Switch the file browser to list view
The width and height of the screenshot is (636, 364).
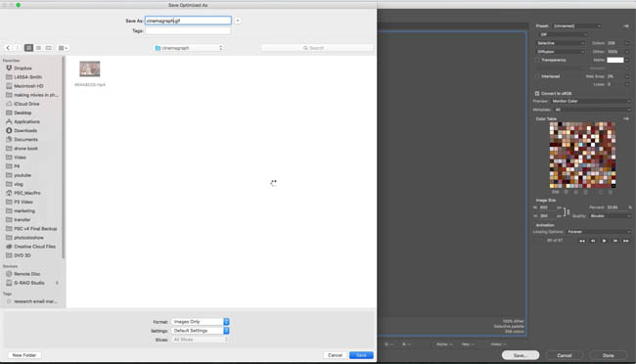click(x=38, y=48)
